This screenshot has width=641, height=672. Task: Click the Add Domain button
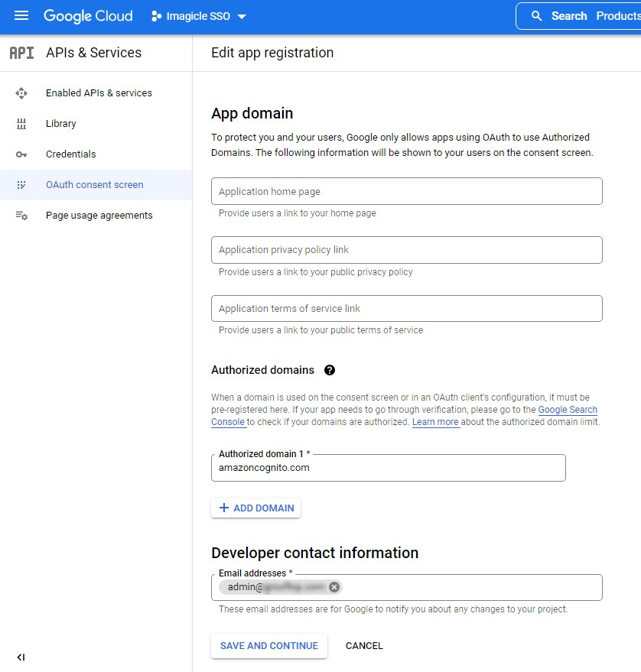[x=256, y=508]
